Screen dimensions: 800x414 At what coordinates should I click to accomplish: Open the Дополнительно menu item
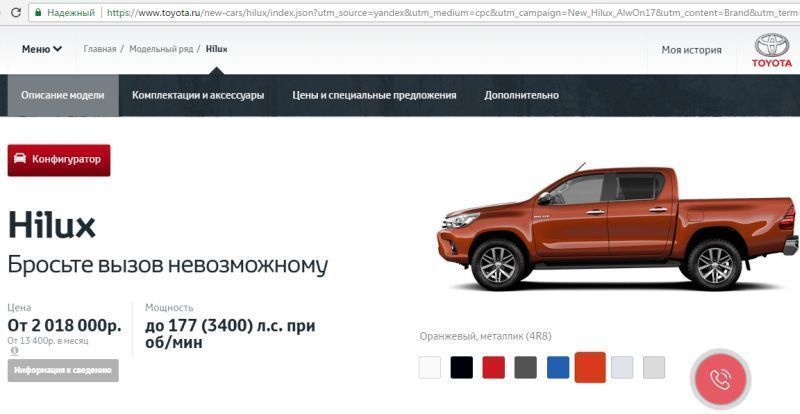[521, 95]
